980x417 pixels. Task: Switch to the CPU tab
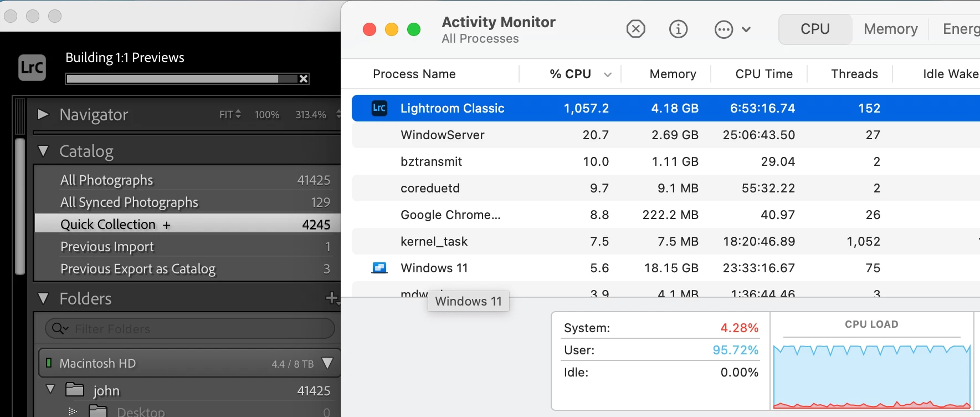[x=815, y=29]
